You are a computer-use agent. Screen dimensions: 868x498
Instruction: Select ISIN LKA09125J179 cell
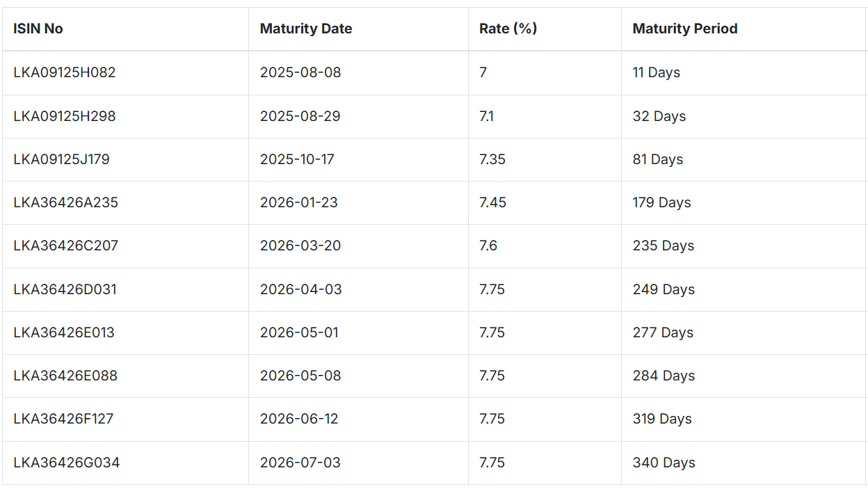125,159
